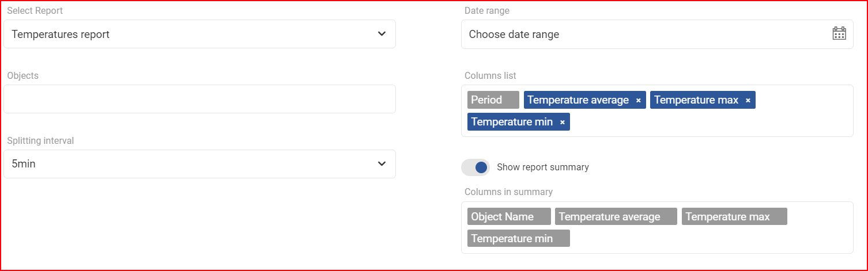
Task: Open the Temperatures report selector
Action: coord(199,34)
